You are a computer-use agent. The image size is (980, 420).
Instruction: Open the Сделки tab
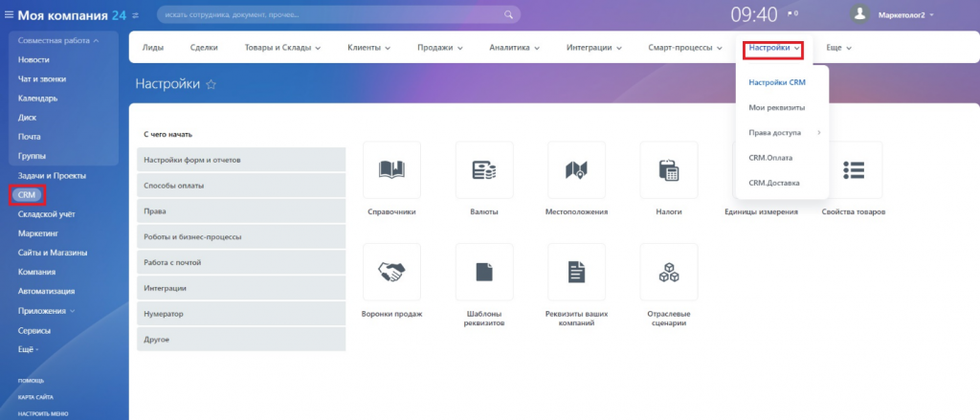pyautogui.click(x=204, y=48)
